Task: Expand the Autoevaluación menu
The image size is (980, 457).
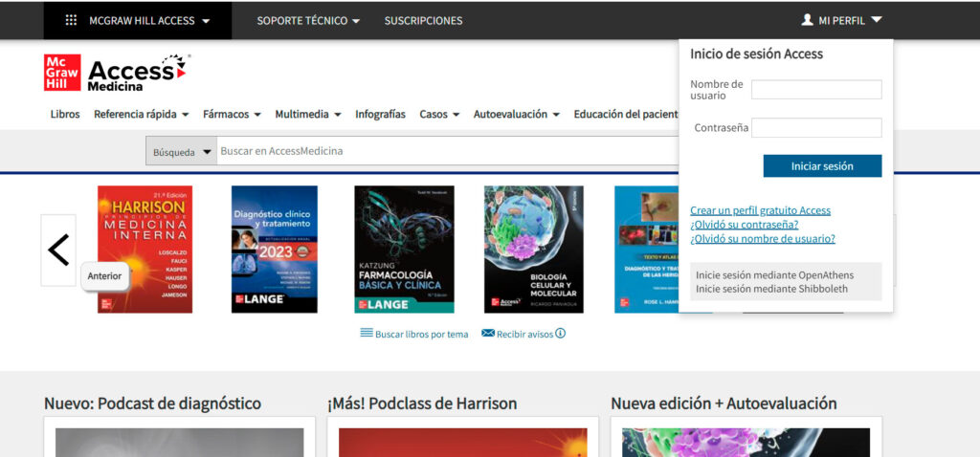Action: pos(516,115)
